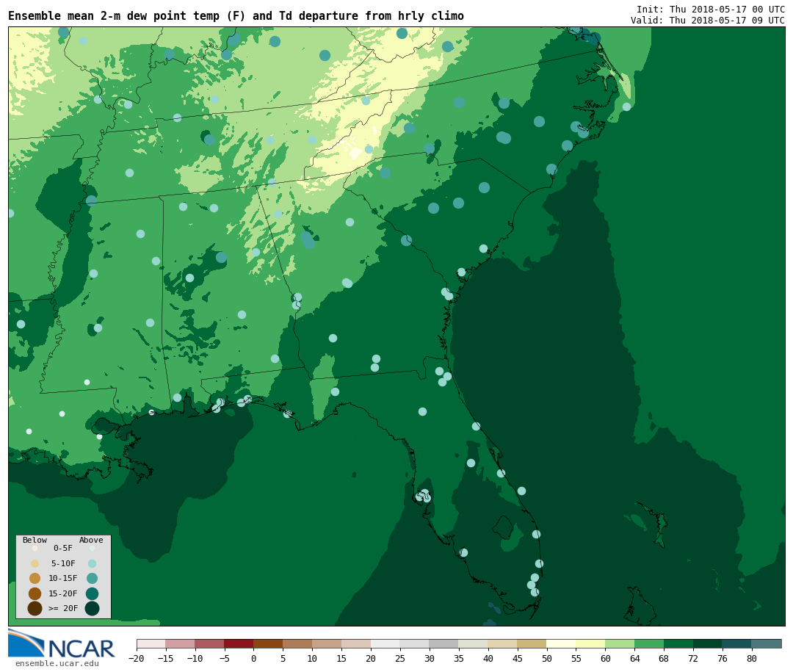This screenshot has height=672, width=793.
Task: Click the Above 0-5F tiny pale legend dot
Action: click(92, 548)
